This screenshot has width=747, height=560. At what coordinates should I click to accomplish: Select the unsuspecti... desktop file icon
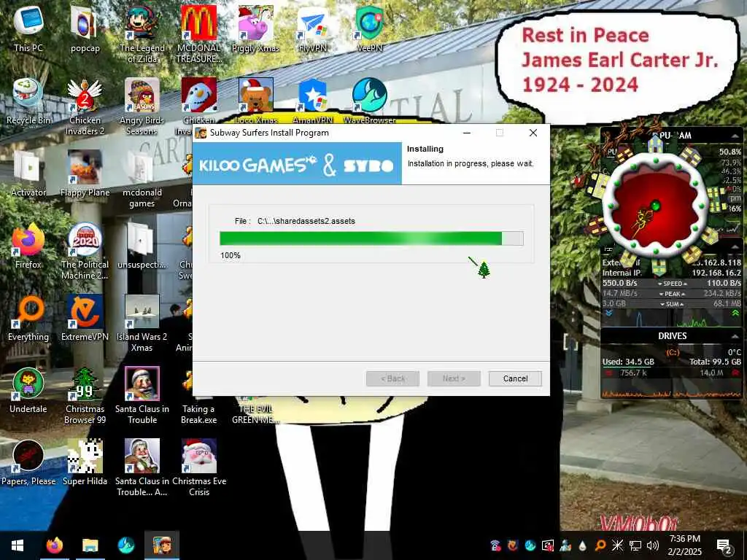pyautogui.click(x=142, y=246)
